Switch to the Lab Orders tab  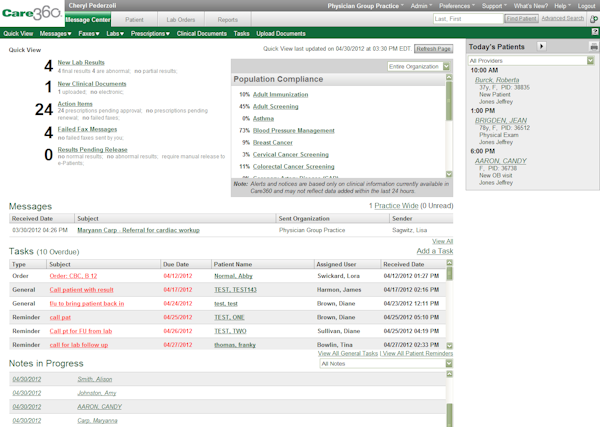click(x=181, y=20)
